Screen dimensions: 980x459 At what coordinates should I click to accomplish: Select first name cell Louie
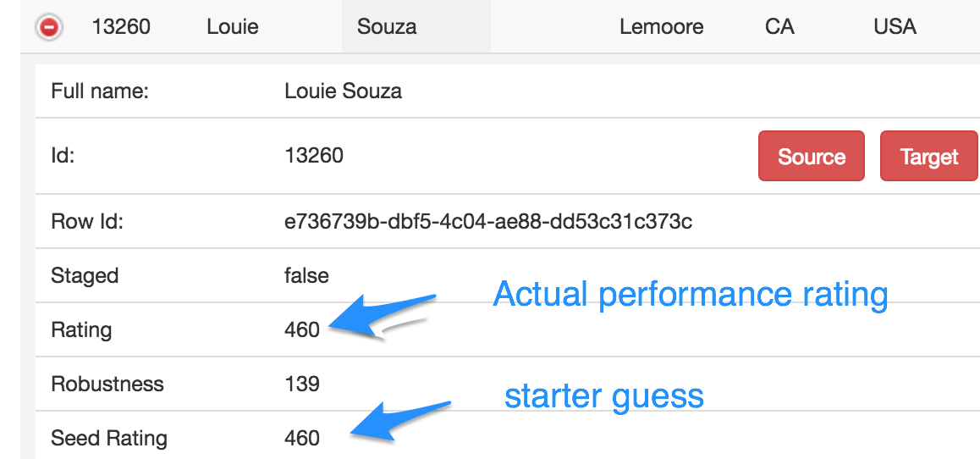click(x=233, y=27)
